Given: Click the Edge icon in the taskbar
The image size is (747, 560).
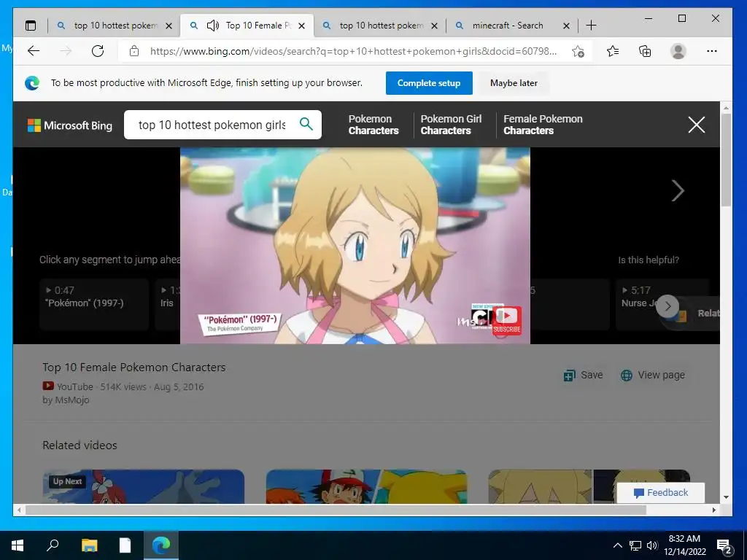Looking at the screenshot, I should pyautogui.click(x=161, y=545).
